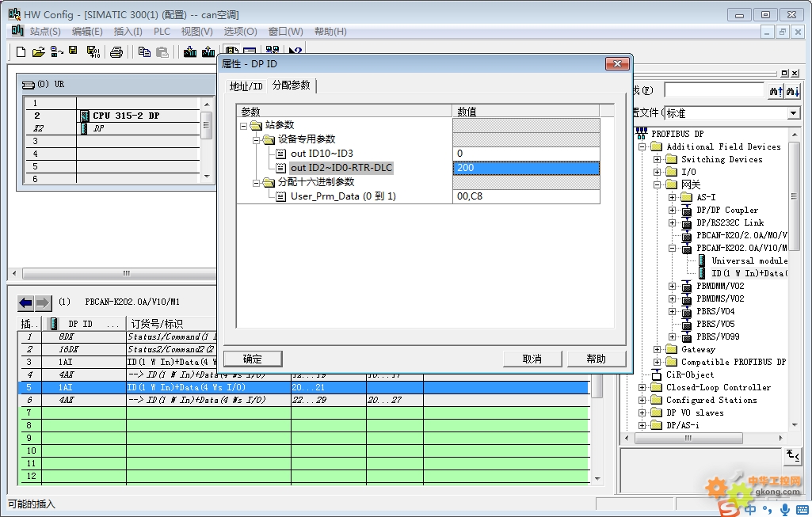Switch to the 地址/ID tab

pyautogui.click(x=246, y=86)
